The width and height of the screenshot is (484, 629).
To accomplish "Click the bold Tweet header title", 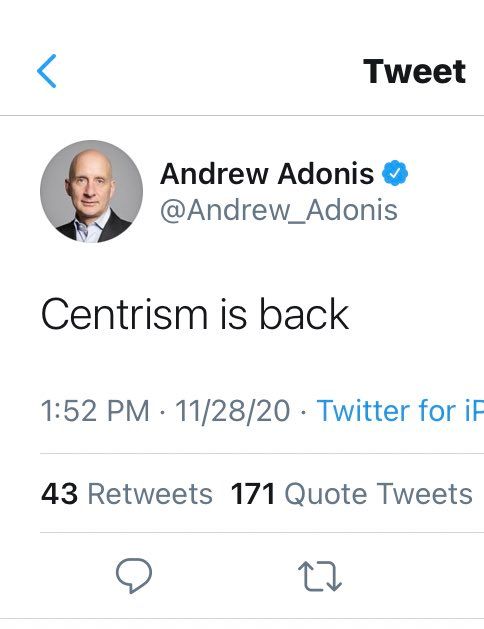I will 415,71.
